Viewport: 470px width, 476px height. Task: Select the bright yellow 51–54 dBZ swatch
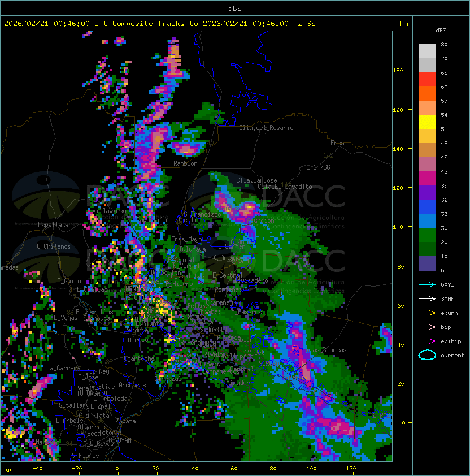[x=427, y=122]
